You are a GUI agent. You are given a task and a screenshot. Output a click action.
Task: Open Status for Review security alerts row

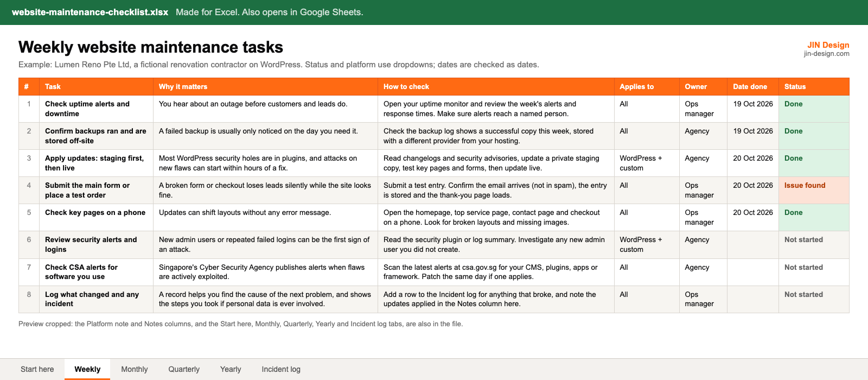(x=814, y=245)
